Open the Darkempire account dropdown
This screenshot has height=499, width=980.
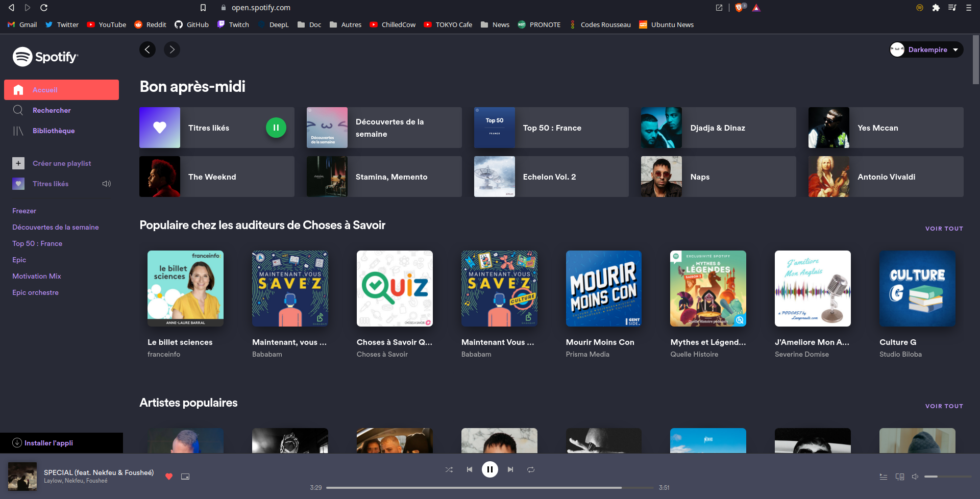(x=926, y=49)
